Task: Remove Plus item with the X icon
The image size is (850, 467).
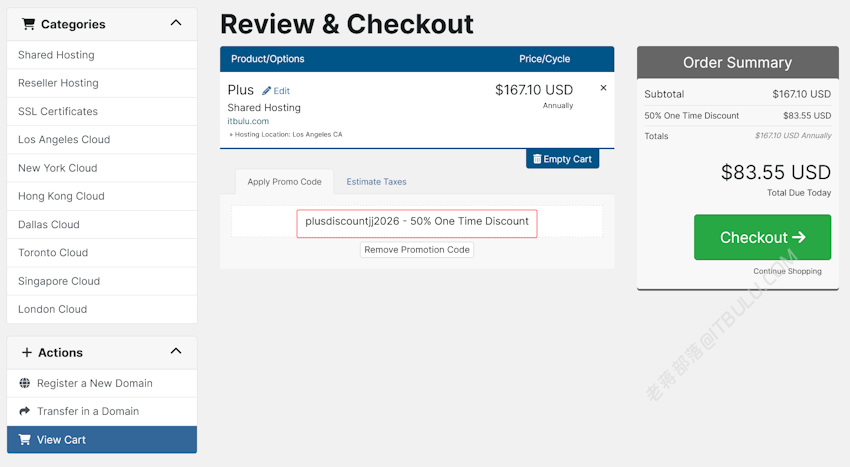Action: (603, 88)
